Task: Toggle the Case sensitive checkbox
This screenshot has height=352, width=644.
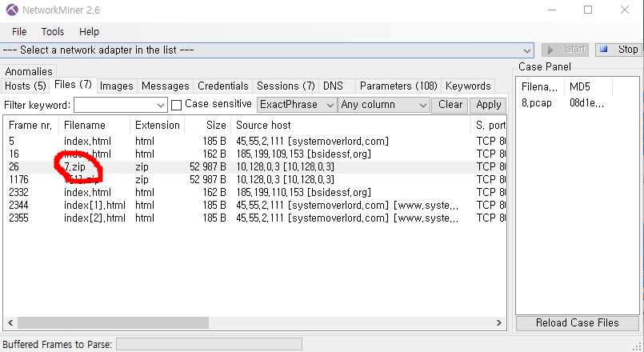Action: (176, 105)
